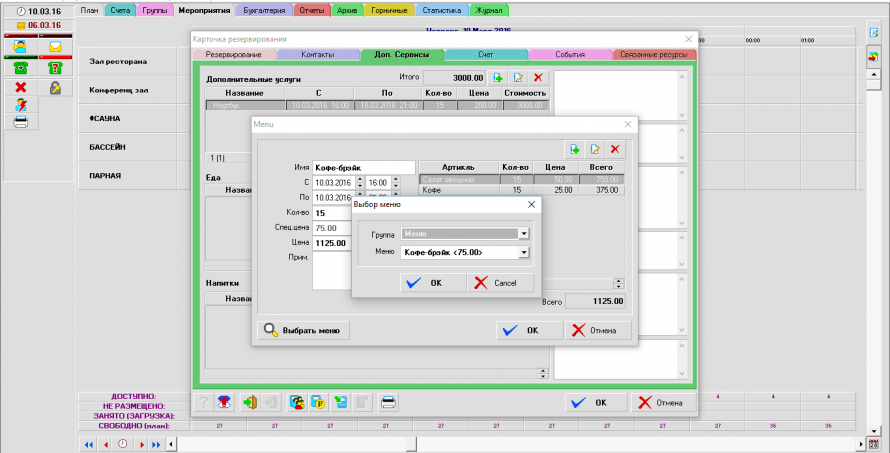Increase the start time 16:00 with the up arrow

click(395, 180)
